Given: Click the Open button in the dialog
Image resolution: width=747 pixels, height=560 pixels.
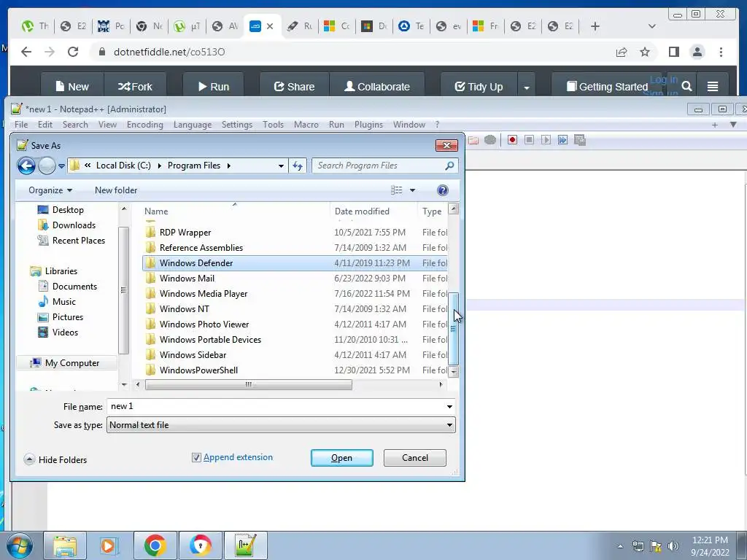Looking at the screenshot, I should coord(341,458).
